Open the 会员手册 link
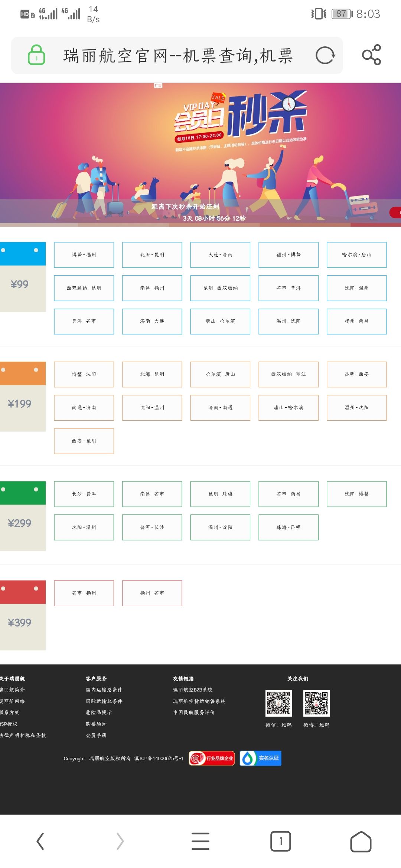The height and width of the screenshot is (868, 401). point(96,735)
